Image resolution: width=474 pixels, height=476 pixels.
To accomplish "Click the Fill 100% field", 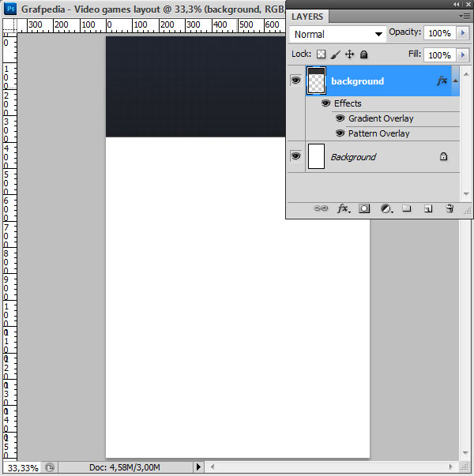I will [x=440, y=55].
